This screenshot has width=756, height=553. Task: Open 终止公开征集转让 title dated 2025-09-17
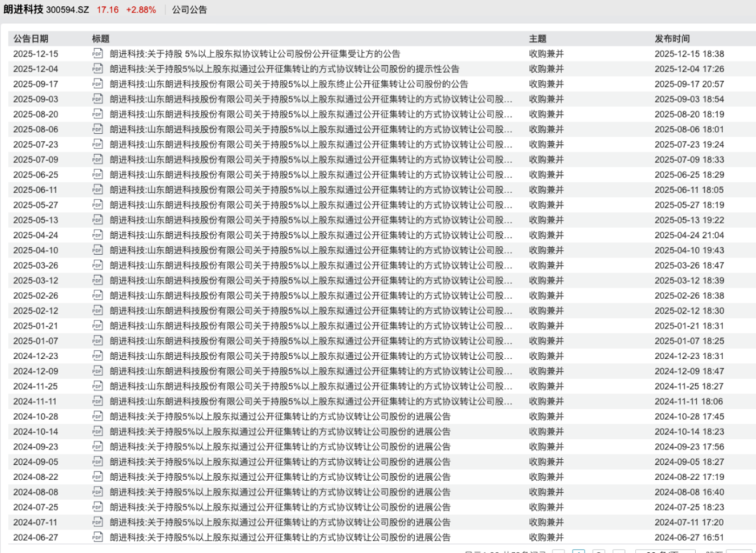point(289,84)
